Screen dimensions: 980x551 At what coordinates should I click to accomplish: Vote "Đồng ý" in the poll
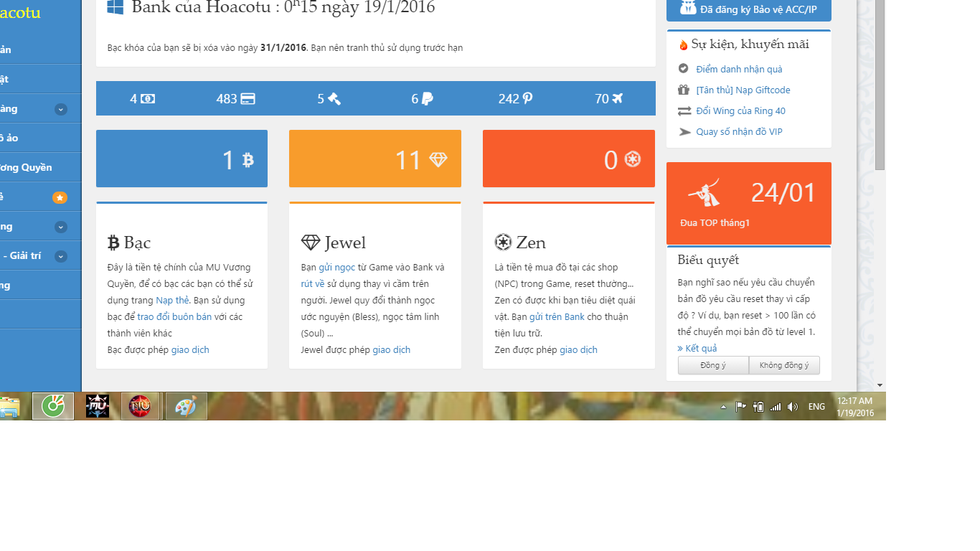coord(713,365)
